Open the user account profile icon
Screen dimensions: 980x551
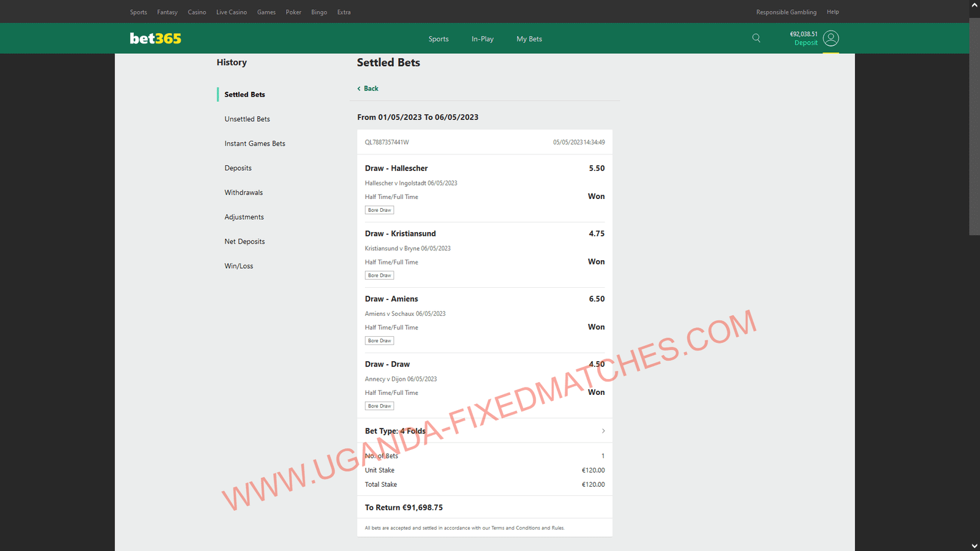[x=831, y=38]
